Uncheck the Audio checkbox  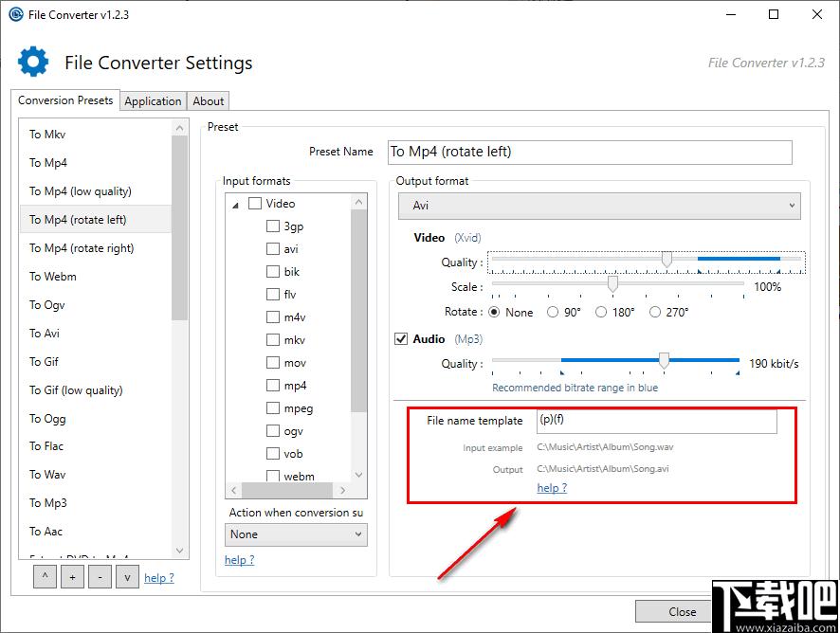(x=401, y=339)
